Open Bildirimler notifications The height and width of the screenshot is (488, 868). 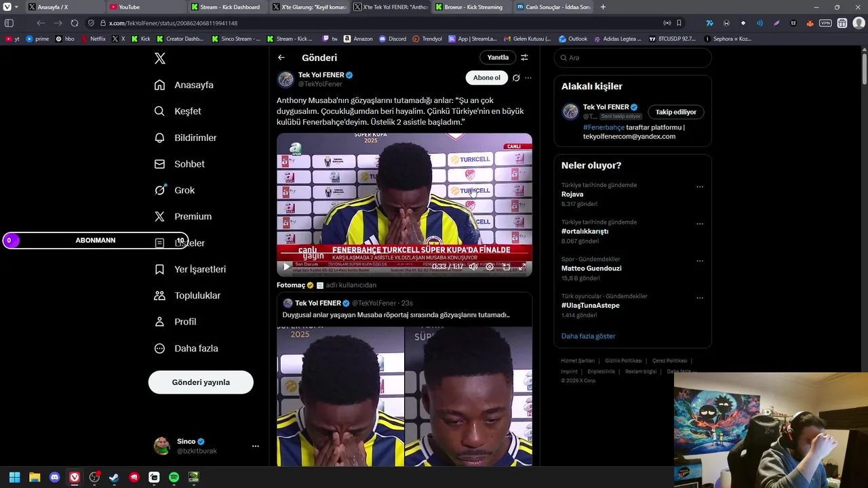tap(185, 138)
